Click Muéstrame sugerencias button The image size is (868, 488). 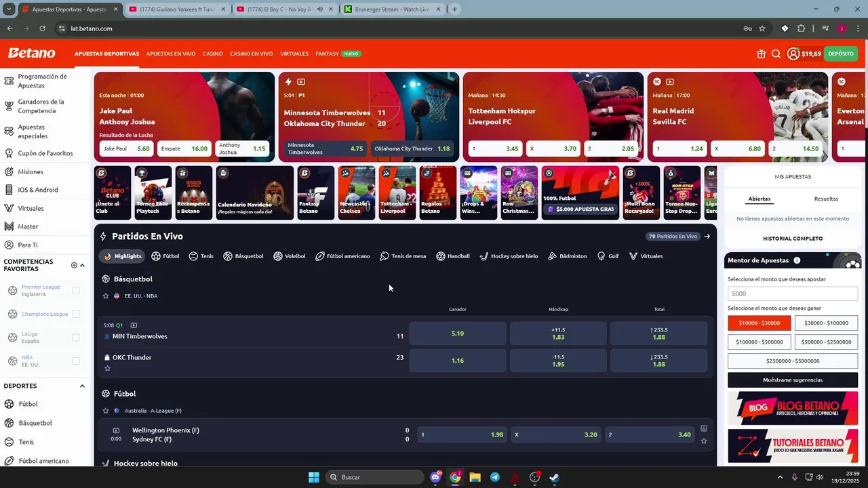[x=793, y=380]
